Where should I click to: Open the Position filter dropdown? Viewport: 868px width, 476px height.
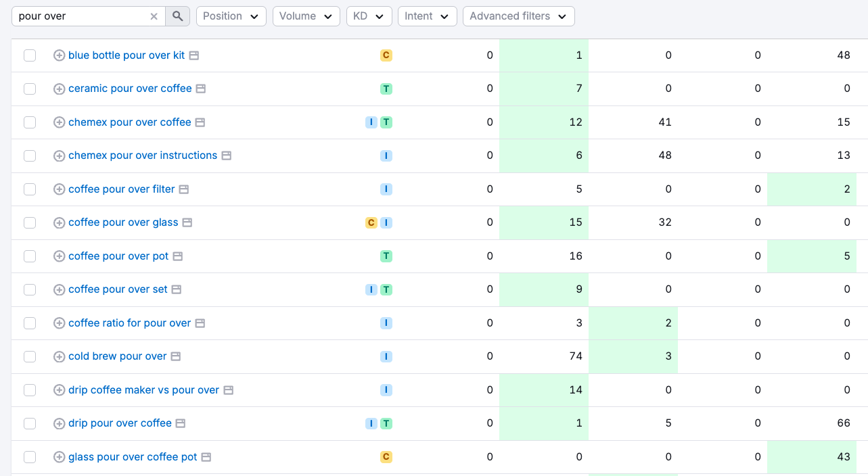(x=231, y=16)
